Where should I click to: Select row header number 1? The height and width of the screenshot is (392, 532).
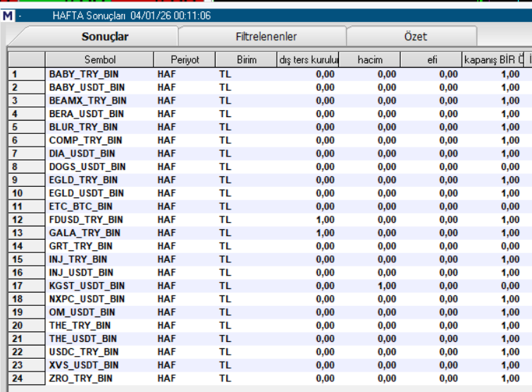tap(27, 74)
